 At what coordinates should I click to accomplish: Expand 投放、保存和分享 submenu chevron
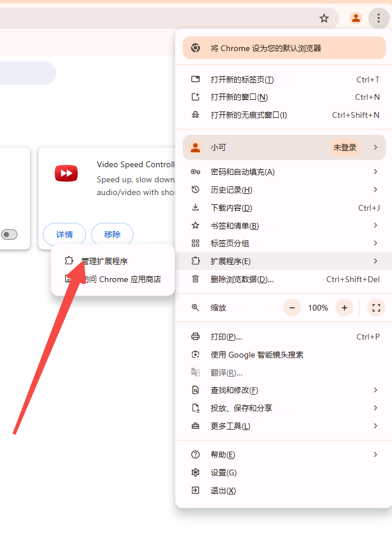click(x=375, y=408)
